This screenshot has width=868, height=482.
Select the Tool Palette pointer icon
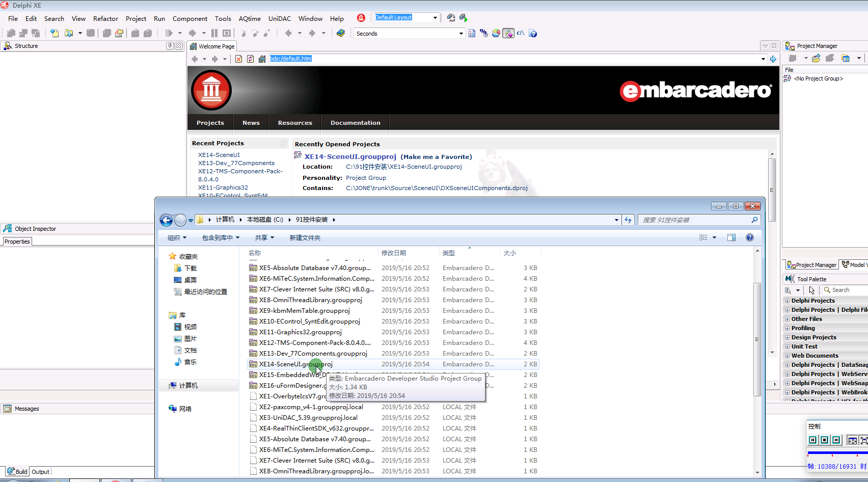pos(812,290)
